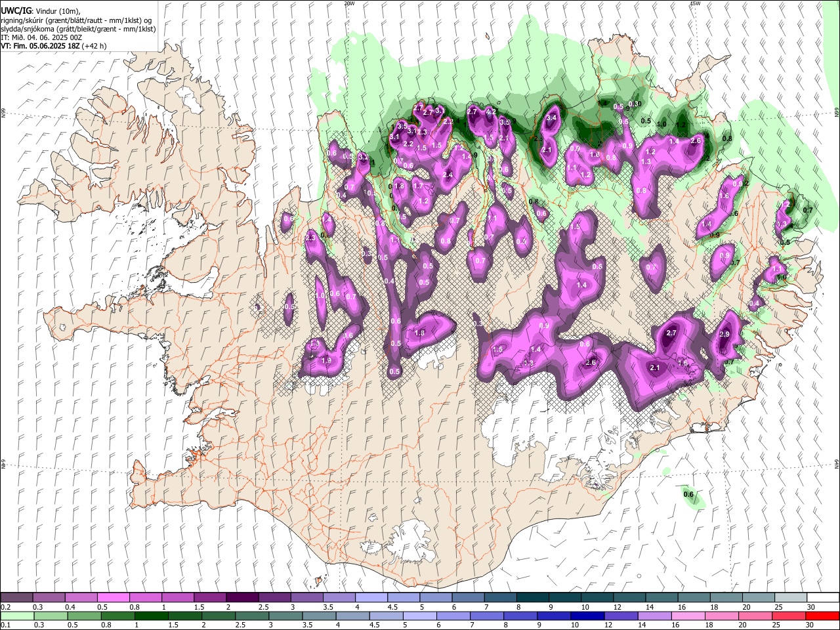
Task: Click the 20W longitude label
Action: (349, 3)
